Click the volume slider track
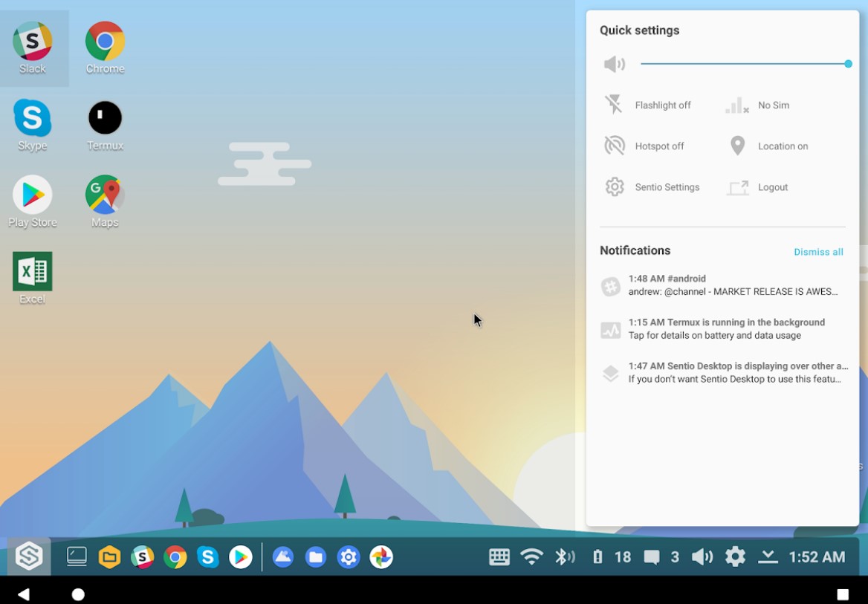Image resolution: width=868 pixels, height=604 pixels. (x=745, y=64)
